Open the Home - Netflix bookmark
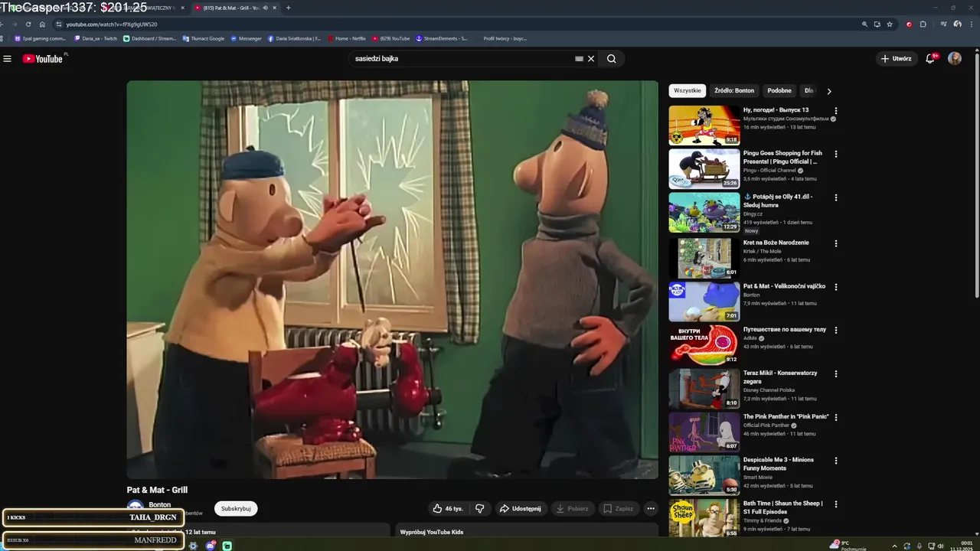This screenshot has width=980, height=551. point(347,38)
